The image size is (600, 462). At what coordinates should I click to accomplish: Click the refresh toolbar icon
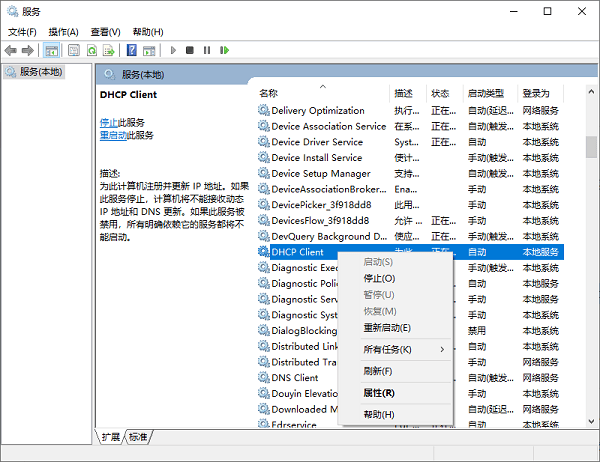point(92,50)
